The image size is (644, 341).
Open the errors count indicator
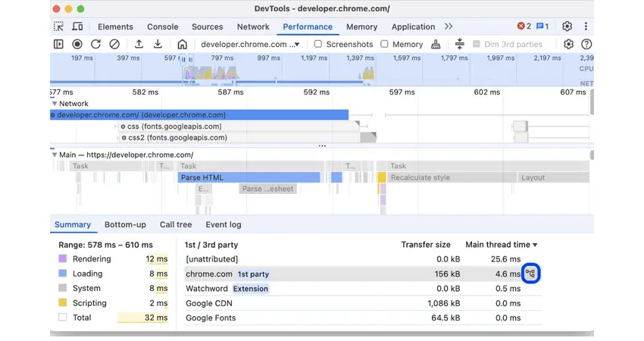pyautogui.click(x=524, y=27)
